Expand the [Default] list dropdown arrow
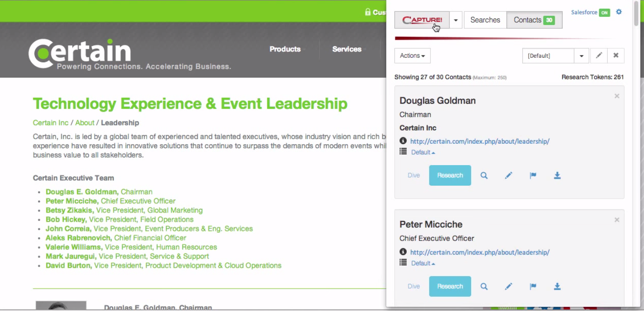Viewport: 644px width, 311px height. tap(581, 55)
